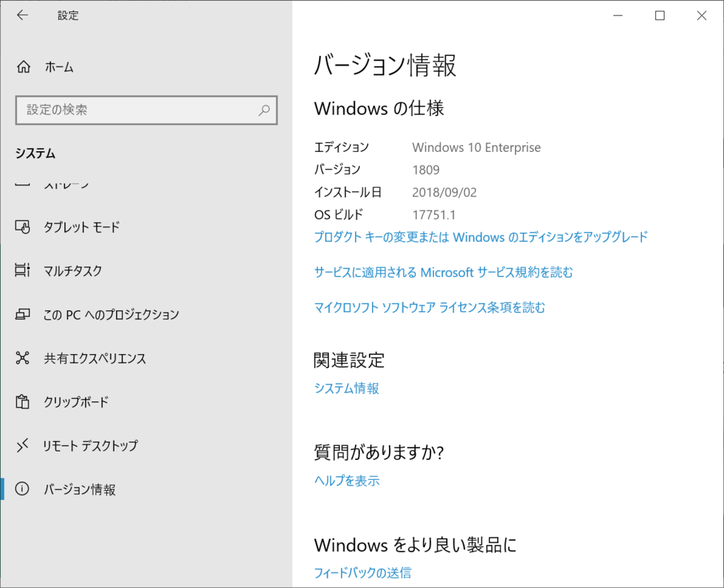Click the インストール日 label
Screen dimensions: 724x588
pyautogui.click(x=348, y=192)
